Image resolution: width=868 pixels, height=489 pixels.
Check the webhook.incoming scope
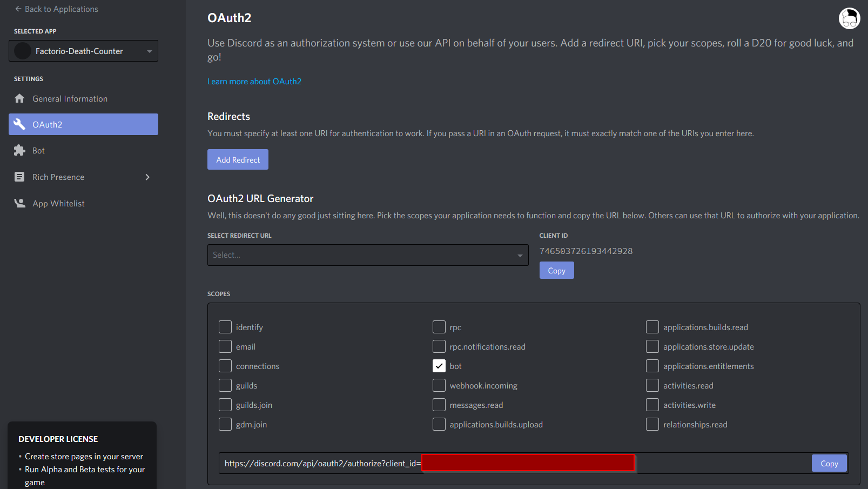(x=439, y=385)
